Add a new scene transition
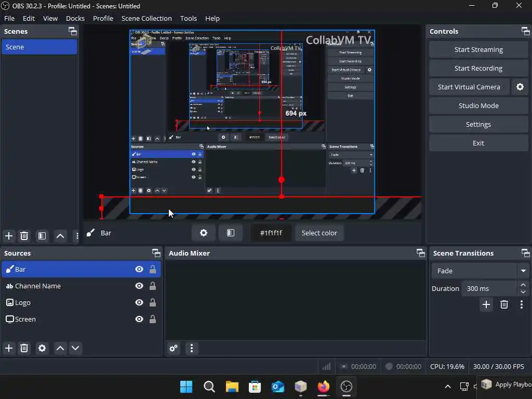Screen dimensions: 532x399 [x=486, y=304]
